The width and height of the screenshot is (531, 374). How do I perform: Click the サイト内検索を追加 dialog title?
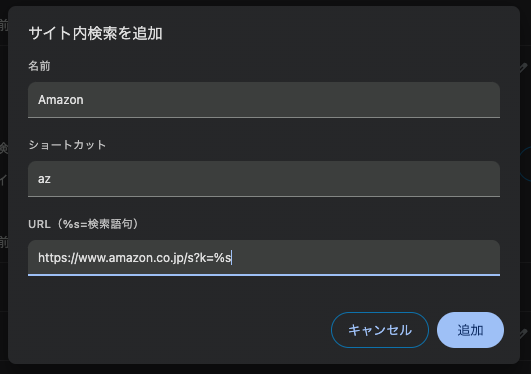95,34
